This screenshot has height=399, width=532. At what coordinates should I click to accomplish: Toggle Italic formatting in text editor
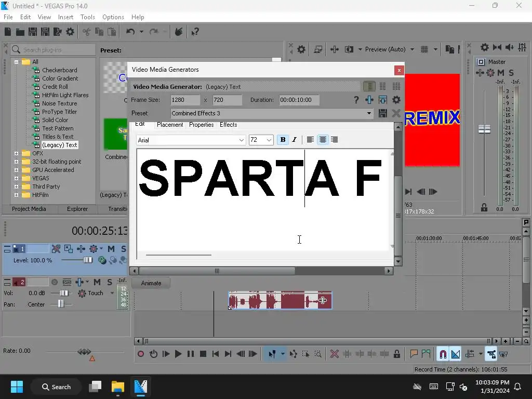[294, 140]
